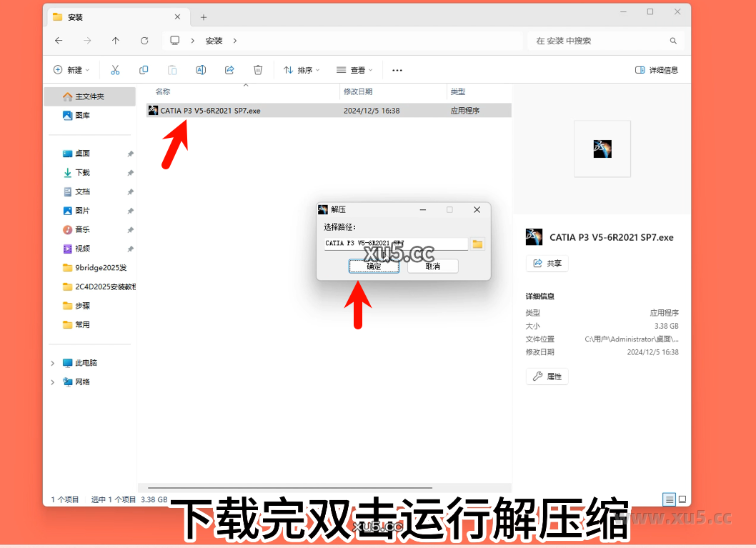756x548 pixels.
Task: Copy the selected file with the copy icon
Action: coord(144,69)
